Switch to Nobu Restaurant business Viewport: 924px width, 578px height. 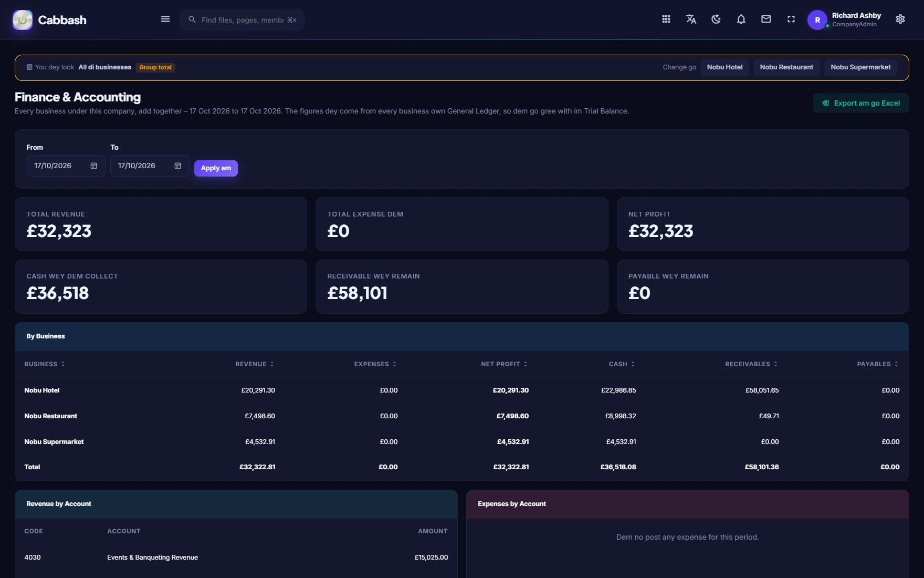tap(786, 67)
